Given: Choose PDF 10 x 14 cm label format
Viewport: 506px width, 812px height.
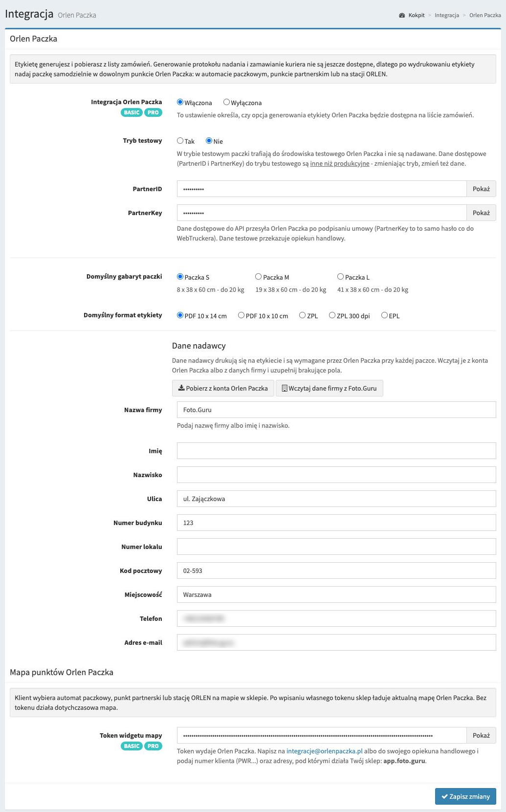Looking at the screenshot, I should pyautogui.click(x=180, y=315).
